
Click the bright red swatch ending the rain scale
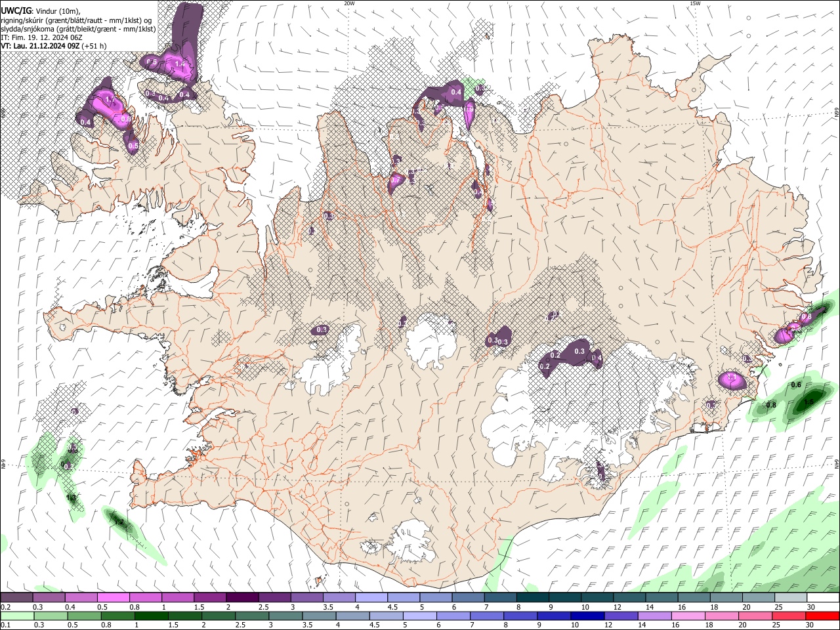point(823,616)
